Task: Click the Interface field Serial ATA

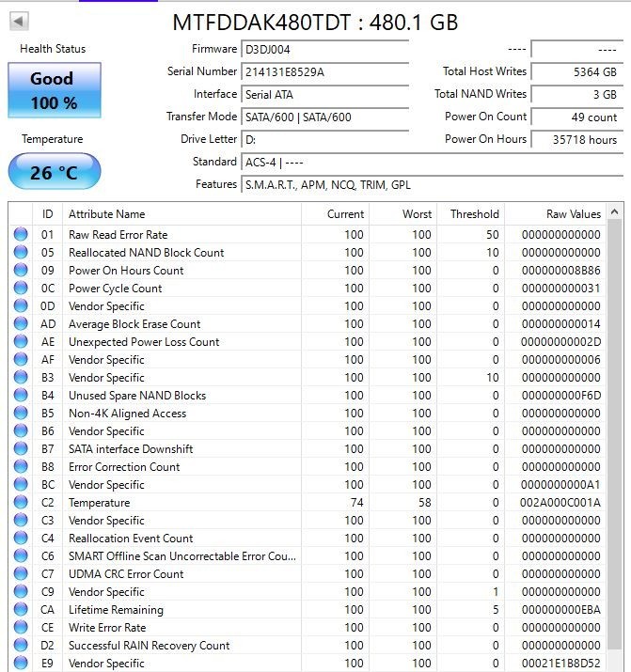Action: pyautogui.click(x=325, y=94)
